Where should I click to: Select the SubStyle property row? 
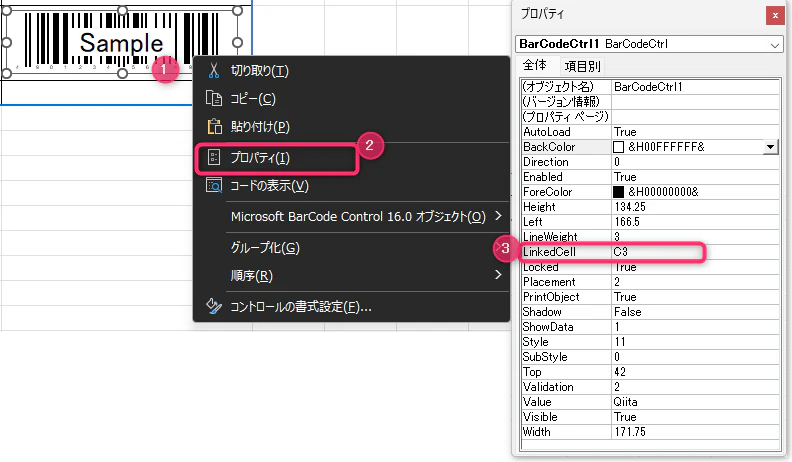tap(650, 357)
